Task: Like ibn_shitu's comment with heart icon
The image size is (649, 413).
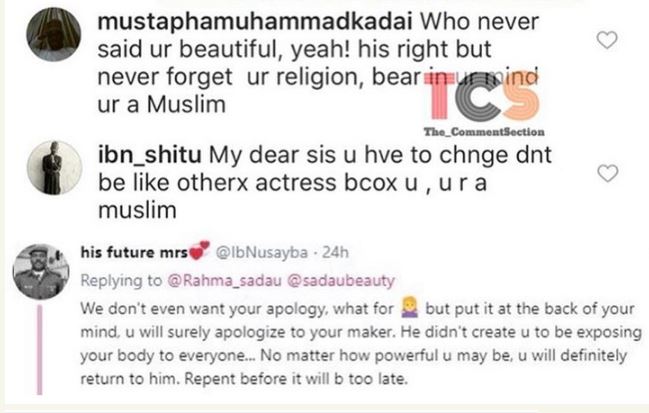Action: pos(607,173)
